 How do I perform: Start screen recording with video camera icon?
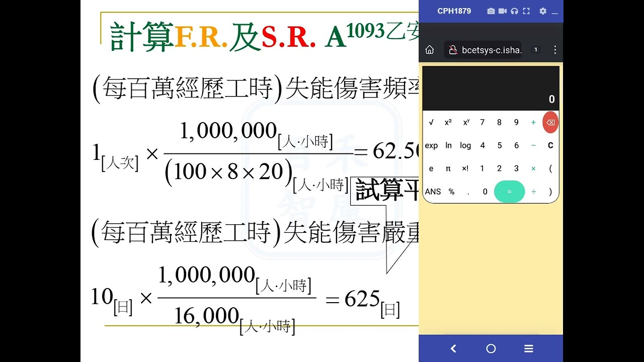[503, 11]
